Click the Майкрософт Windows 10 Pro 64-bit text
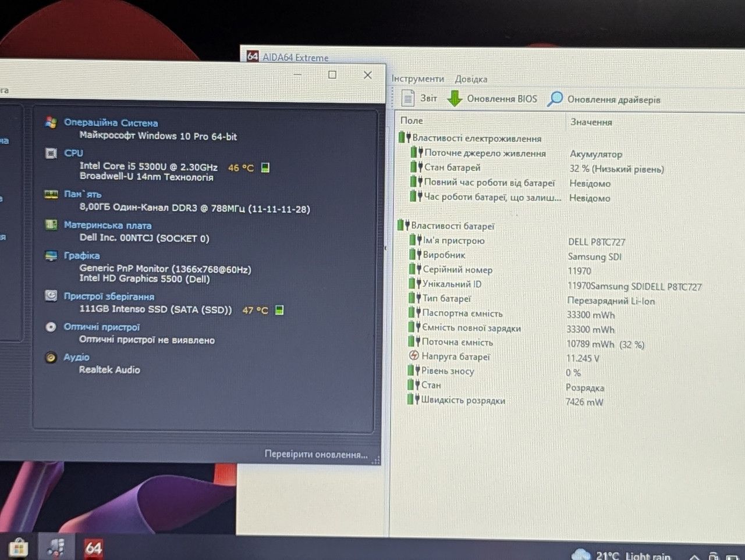Viewport: 745px width, 560px height. 158,136
